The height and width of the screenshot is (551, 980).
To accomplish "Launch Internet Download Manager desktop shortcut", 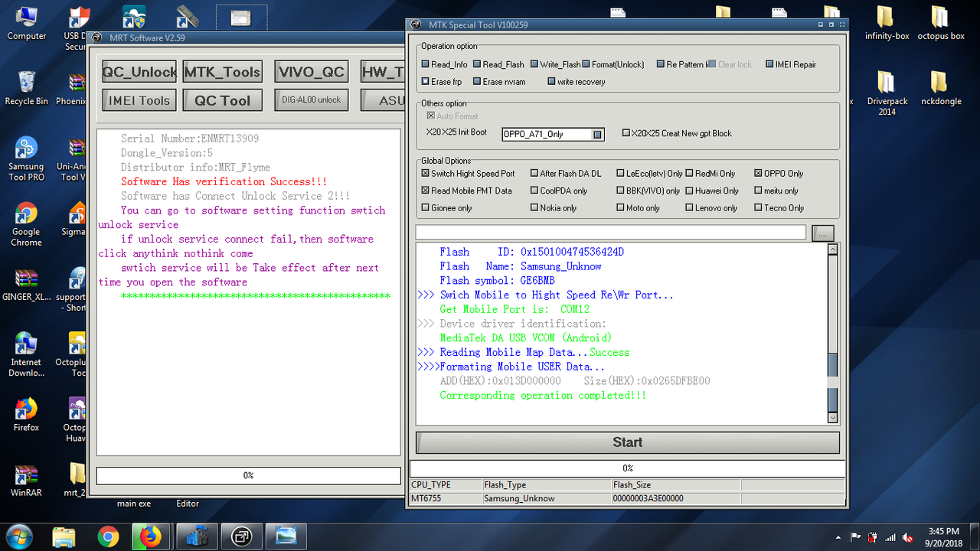I will coord(26,355).
